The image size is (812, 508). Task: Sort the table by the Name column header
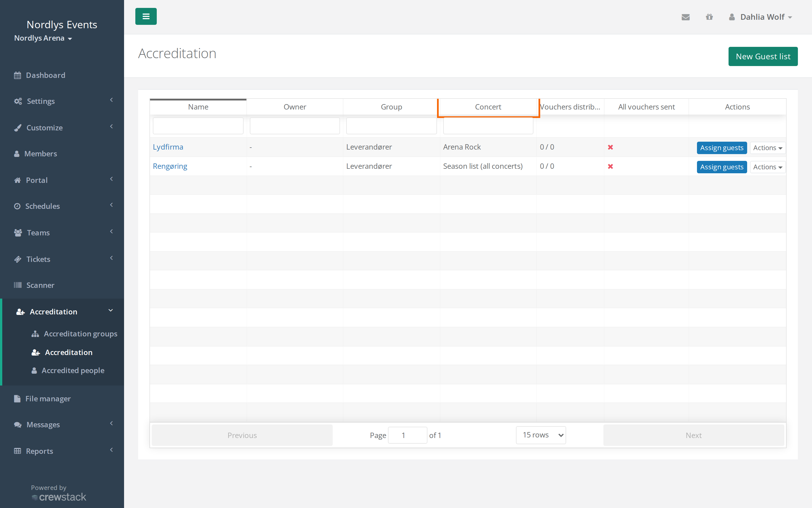pos(198,107)
